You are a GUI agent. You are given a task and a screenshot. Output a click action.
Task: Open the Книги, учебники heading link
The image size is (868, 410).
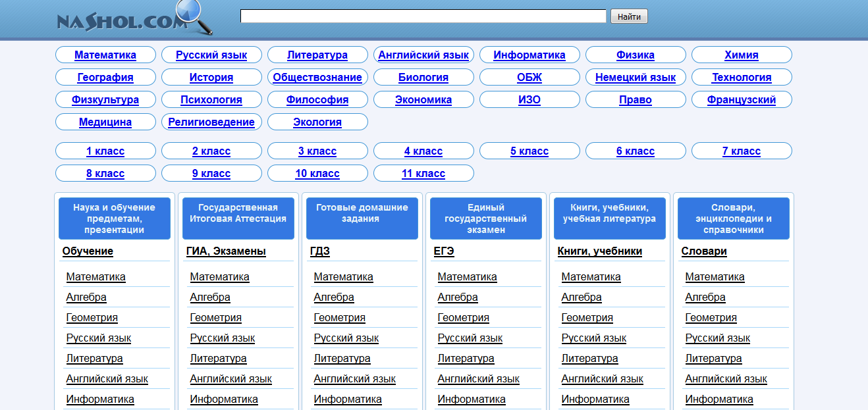coord(600,251)
